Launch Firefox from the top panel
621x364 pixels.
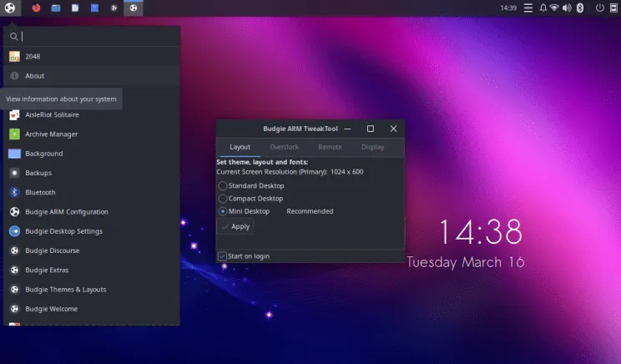[36, 8]
